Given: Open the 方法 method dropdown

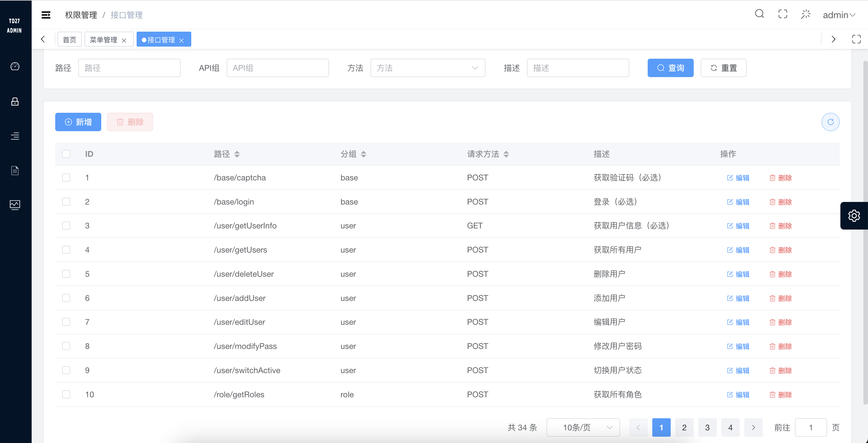Looking at the screenshot, I should pyautogui.click(x=427, y=68).
